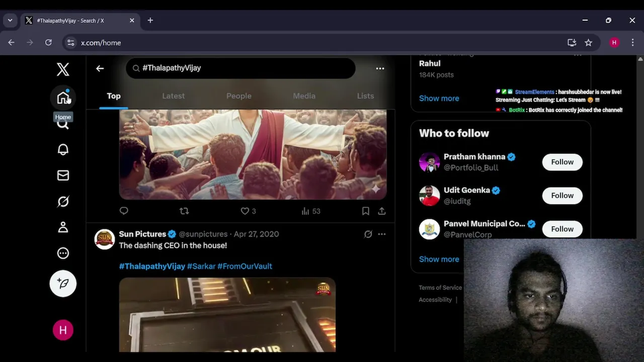View site information icon in address bar
Viewport: 644px width, 362px height.
(70, 43)
